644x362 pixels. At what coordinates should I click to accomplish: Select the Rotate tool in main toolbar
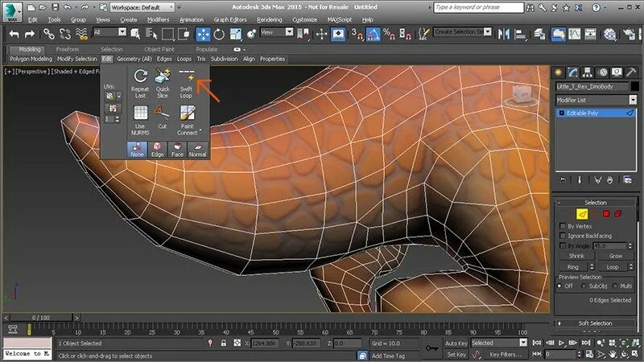tap(219, 34)
